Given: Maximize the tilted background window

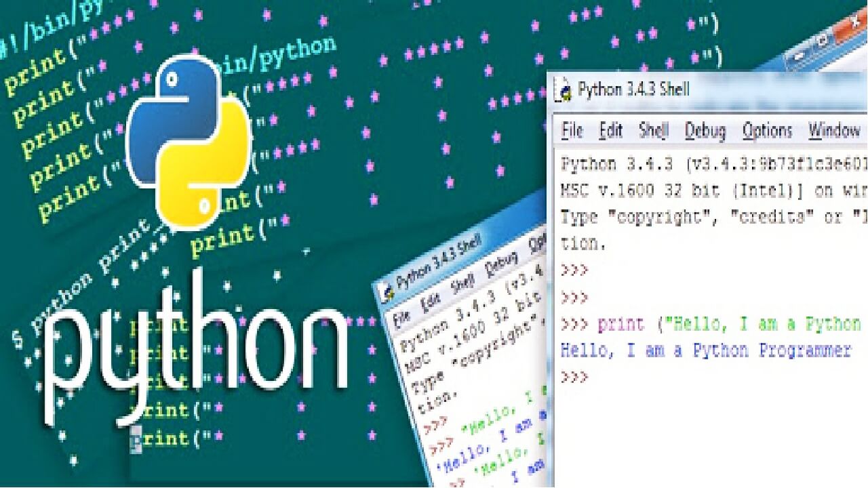Looking at the screenshot, I should (x=823, y=41).
